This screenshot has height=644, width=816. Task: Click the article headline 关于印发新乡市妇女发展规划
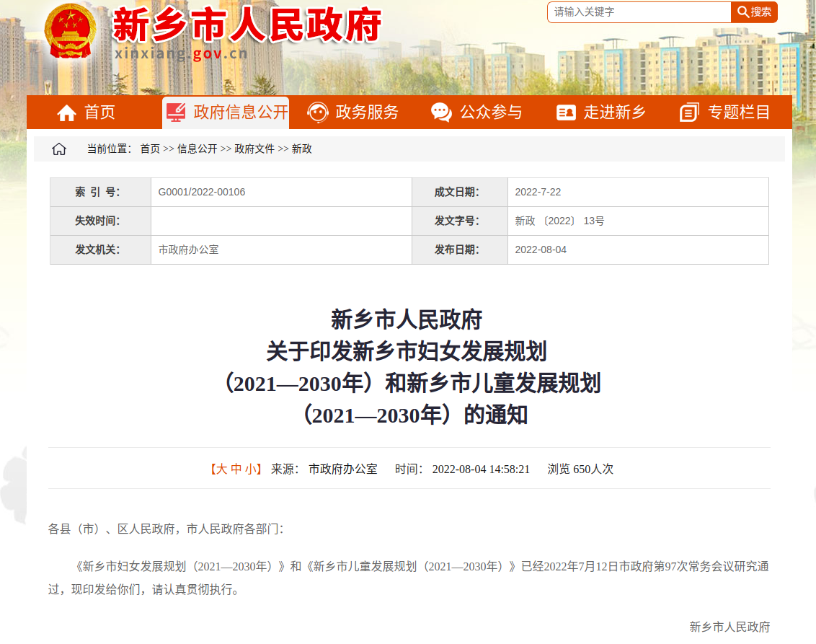click(x=407, y=351)
